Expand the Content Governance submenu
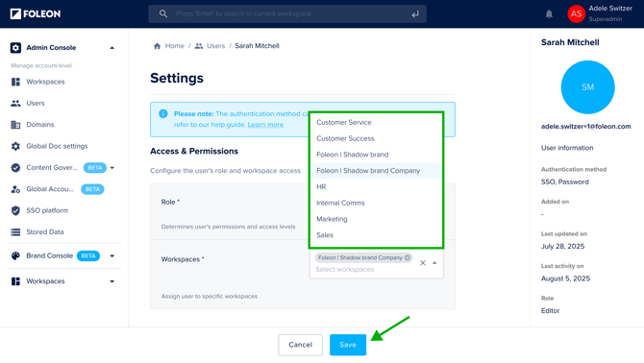Viewport: 644px width, 363px height. [x=112, y=168]
